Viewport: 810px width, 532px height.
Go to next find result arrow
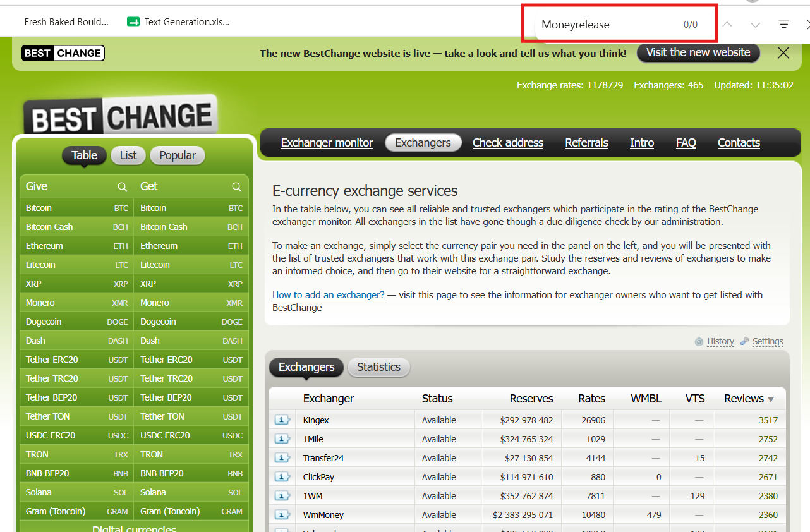(755, 25)
